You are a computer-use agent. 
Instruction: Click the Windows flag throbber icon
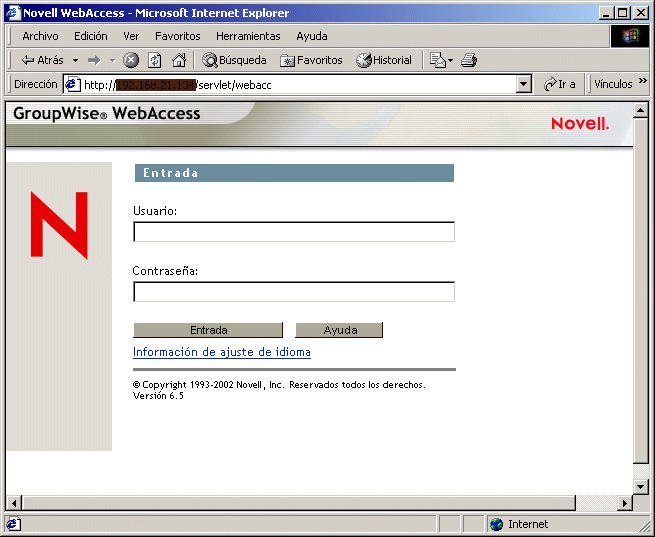click(630, 36)
